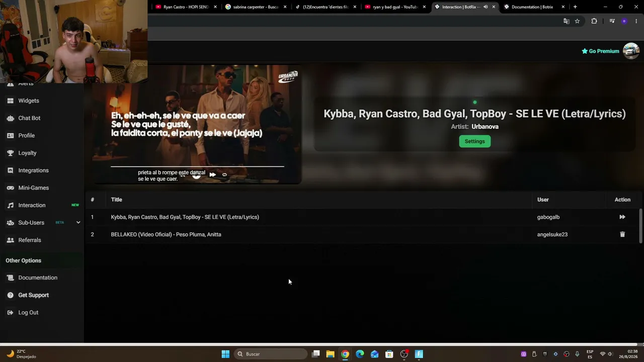Switch to the TikTok 'dientes' tab
644x362 pixels.
(x=326, y=7)
